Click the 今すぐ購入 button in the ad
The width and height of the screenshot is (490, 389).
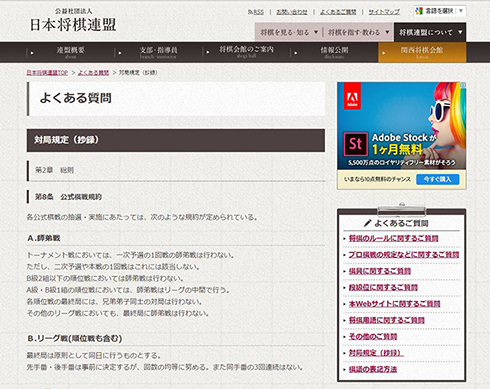pyautogui.click(x=438, y=179)
